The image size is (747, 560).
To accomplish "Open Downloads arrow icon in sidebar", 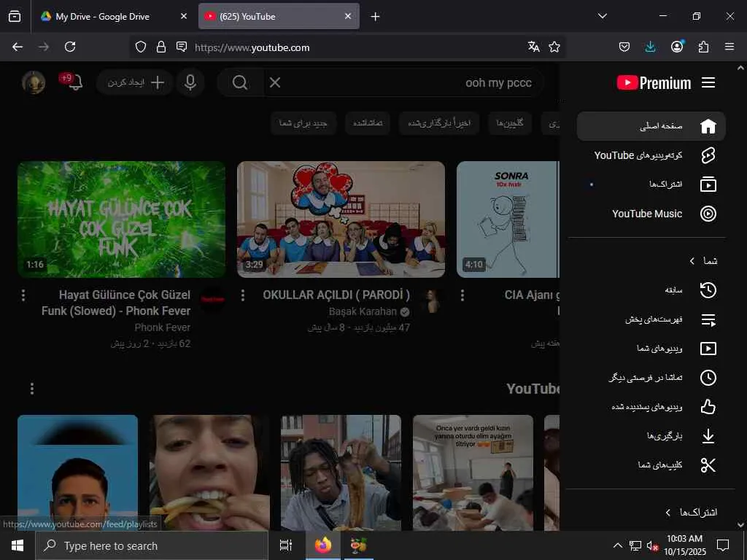I will 708,436.
